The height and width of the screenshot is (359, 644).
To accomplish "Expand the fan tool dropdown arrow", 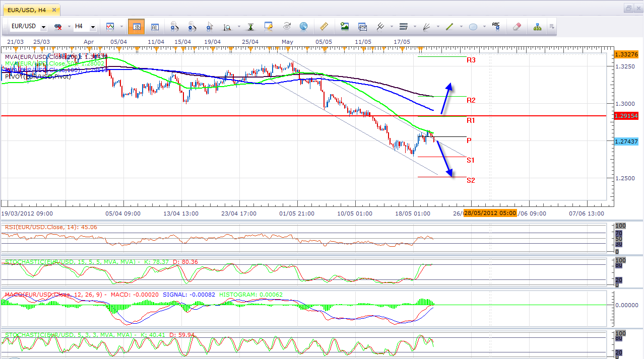I will (438, 27).
